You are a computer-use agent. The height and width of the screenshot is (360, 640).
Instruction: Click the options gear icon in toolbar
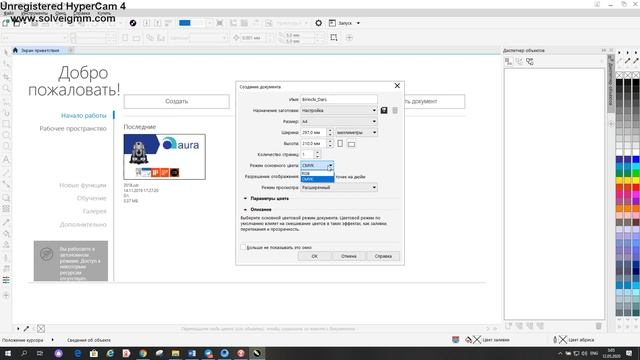318,23
